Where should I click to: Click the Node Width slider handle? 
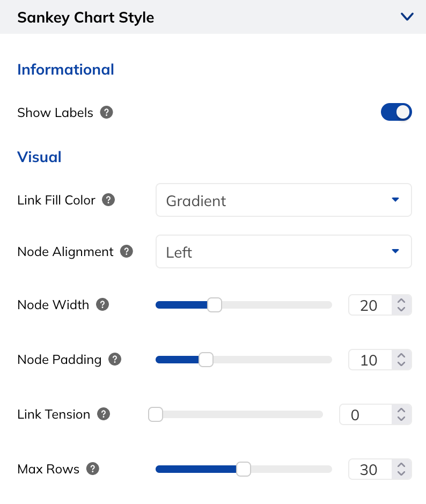point(214,305)
